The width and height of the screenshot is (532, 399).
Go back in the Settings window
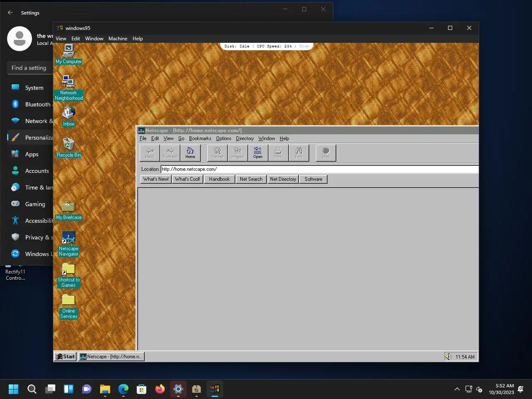(10, 13)
